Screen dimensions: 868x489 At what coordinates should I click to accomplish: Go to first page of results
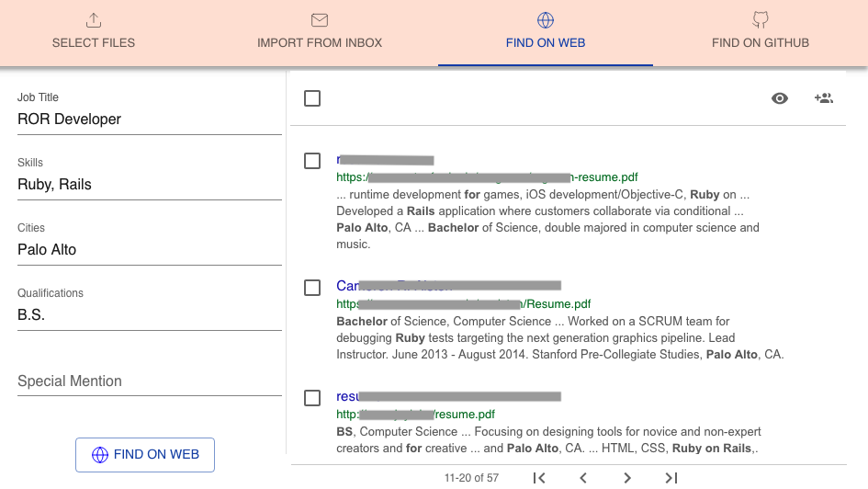click(x=539, y=478)
